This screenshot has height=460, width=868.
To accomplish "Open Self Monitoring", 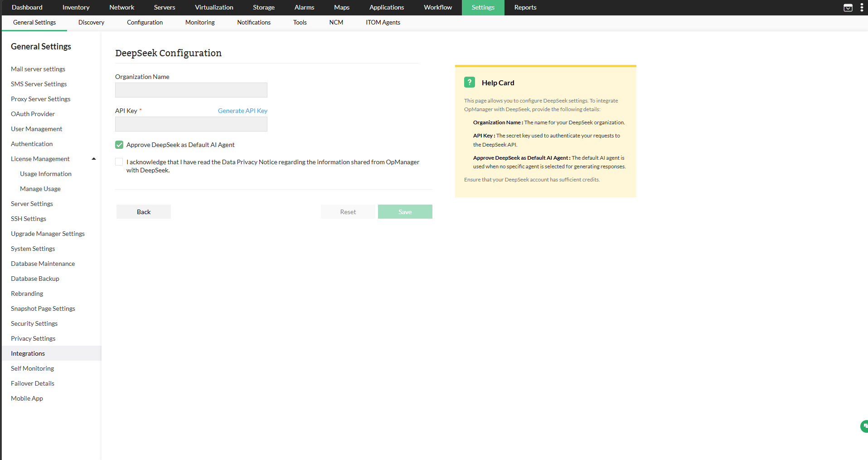I will coord(32,368).
